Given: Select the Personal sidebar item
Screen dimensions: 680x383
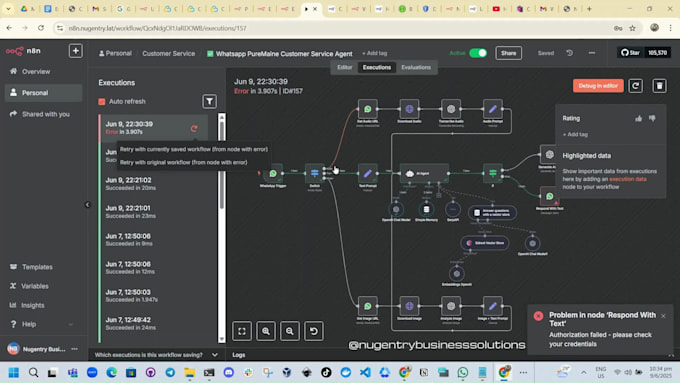Looking at the screenshot, I should coord(43,93).
